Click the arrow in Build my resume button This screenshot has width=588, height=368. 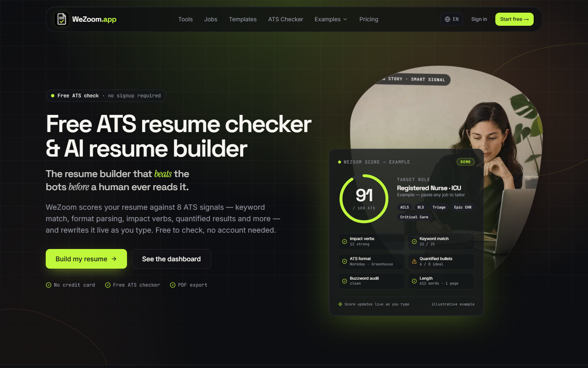114,259
